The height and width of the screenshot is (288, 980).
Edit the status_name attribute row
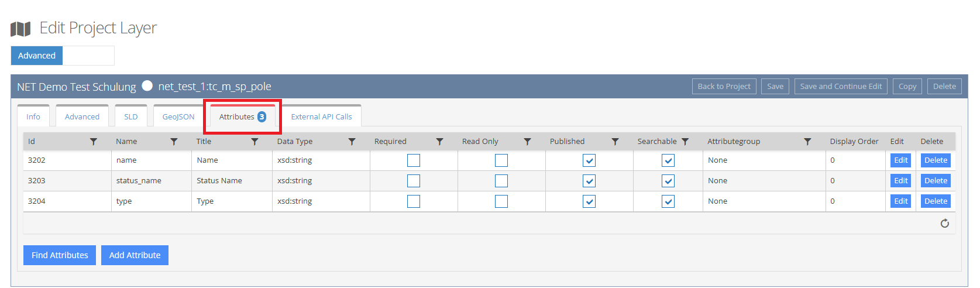pos(900,181)
